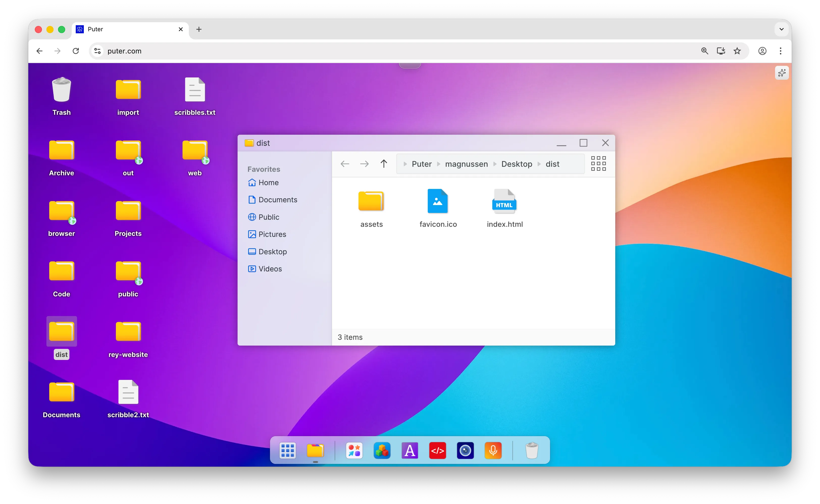The image size is (820, 504).
Task: Go to Home in Favorites
Action: point(268,183)
